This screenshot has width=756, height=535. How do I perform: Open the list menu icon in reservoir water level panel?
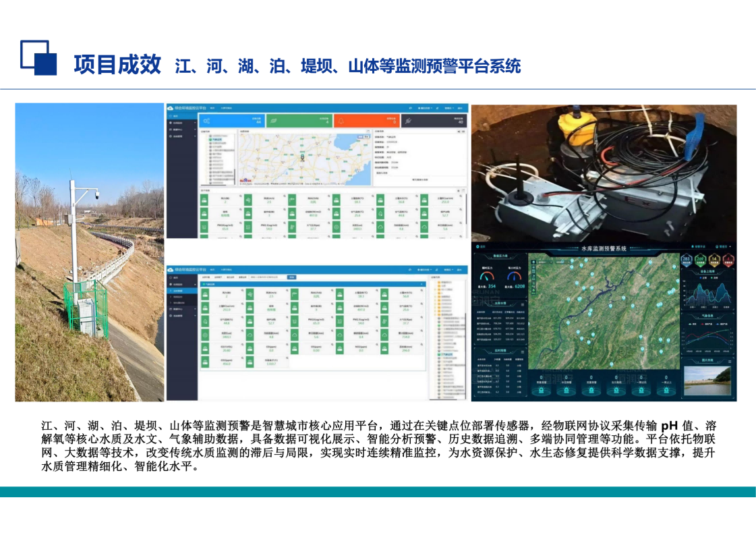523,304
